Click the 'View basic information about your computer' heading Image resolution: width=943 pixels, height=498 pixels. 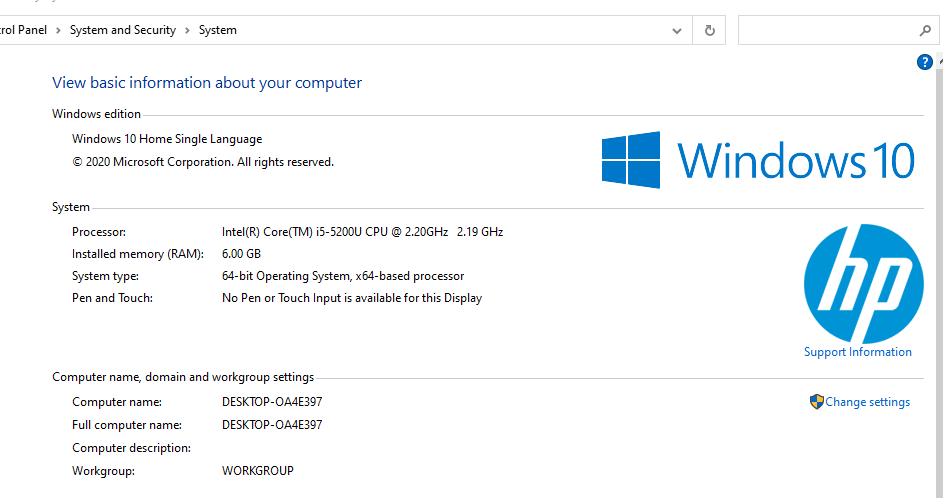point(207,83)
